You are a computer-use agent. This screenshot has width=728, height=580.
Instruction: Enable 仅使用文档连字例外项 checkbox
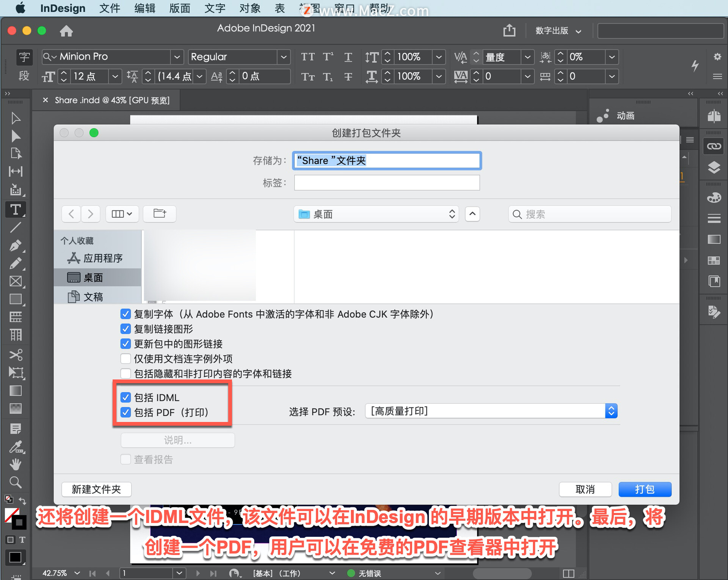[x=126, y=359]
